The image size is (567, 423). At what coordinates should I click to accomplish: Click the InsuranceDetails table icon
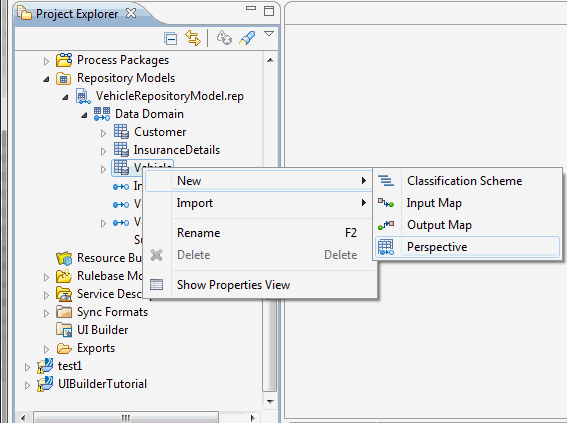pos(121,149)
